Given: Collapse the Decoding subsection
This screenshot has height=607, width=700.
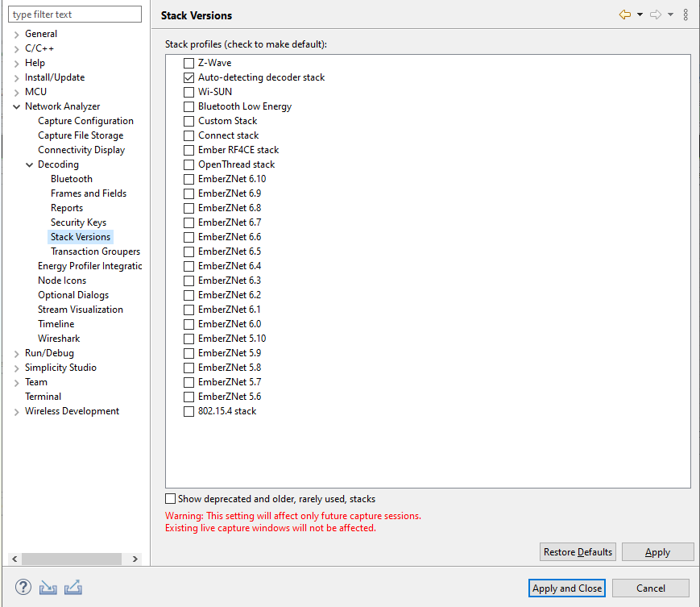Looking at the screenshot, I should coord(28,164).
